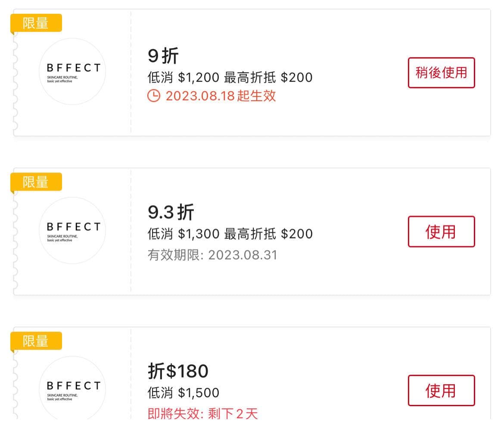Click BFFECT logo on 折$180 coupon
The image size is (504, 423).
click(72, 389)
